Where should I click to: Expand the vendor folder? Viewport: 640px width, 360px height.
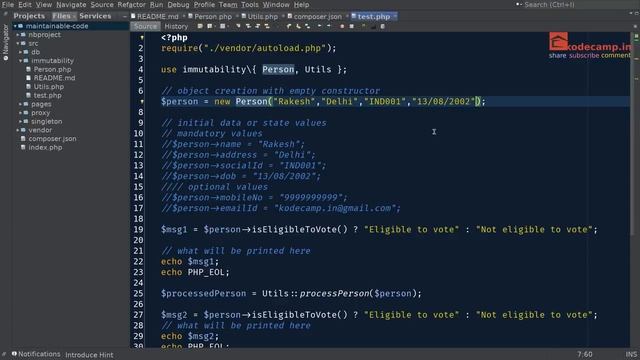[x=18, y=130]
